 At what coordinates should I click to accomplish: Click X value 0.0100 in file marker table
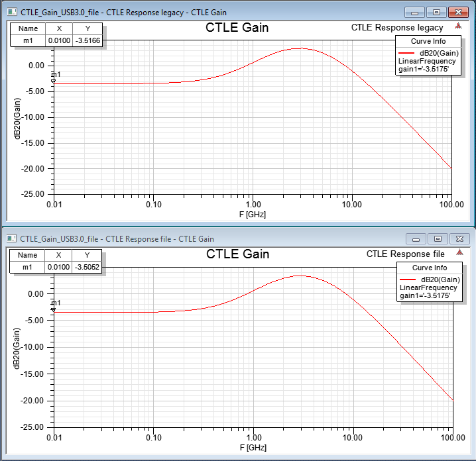click(x=58, y=267)
